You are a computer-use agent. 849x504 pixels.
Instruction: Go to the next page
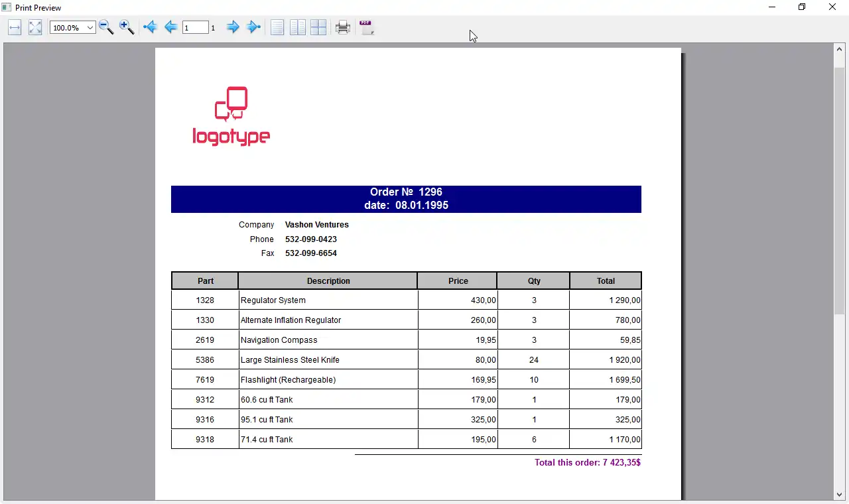click(233, 28)
